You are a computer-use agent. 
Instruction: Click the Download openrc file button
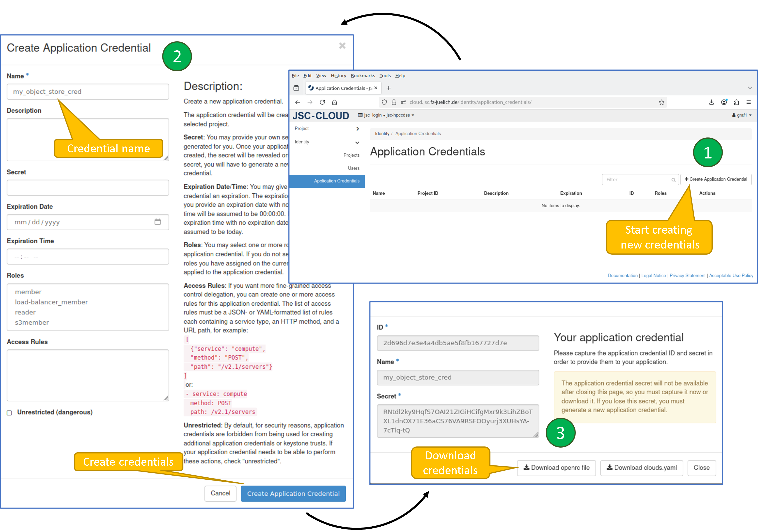click(x=556, y=468)
